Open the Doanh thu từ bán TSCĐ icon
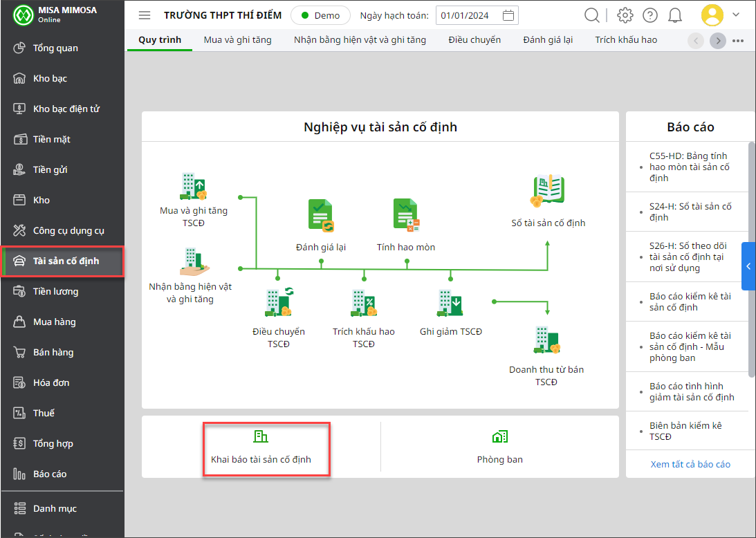The image size is (756, 538). pyautogui.click(x=546, y=340)
